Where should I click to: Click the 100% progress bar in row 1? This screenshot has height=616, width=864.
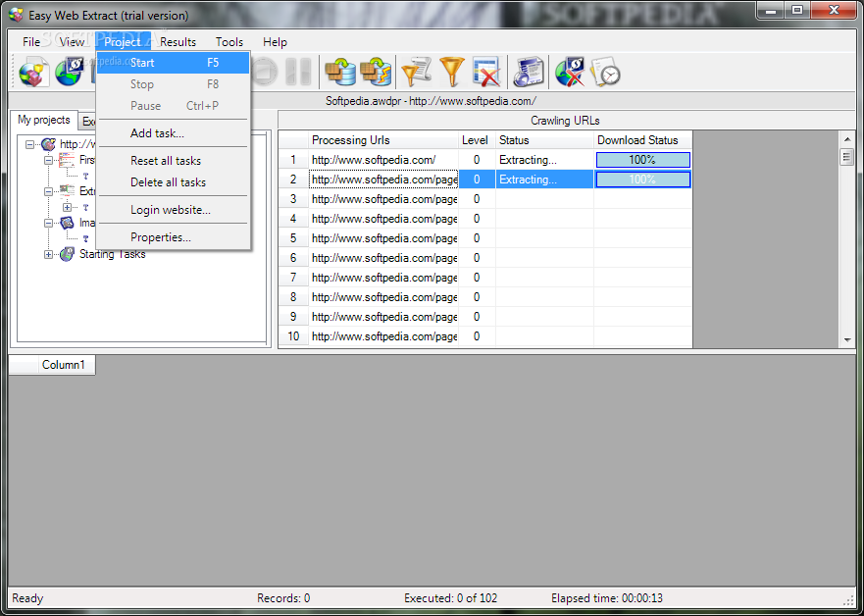click(x=643, y=160)
